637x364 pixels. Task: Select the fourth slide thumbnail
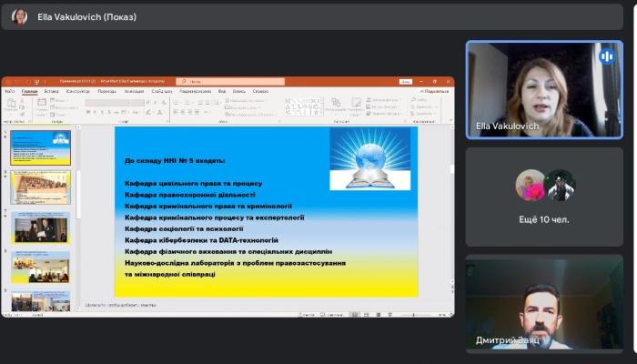click(x=40, y=267)
